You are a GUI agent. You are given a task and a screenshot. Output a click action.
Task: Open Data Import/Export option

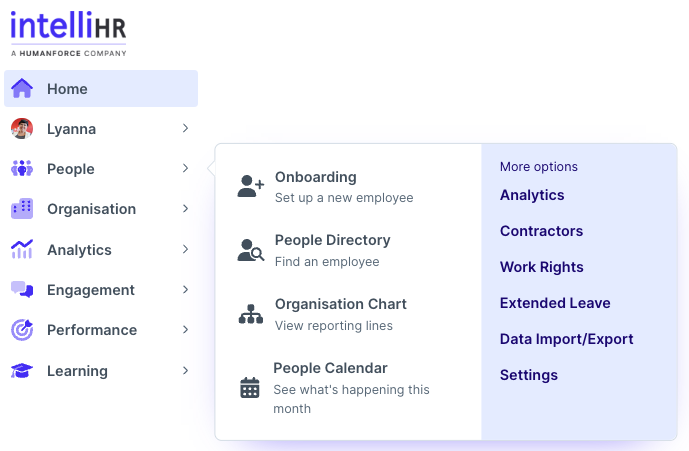[566, 339]
